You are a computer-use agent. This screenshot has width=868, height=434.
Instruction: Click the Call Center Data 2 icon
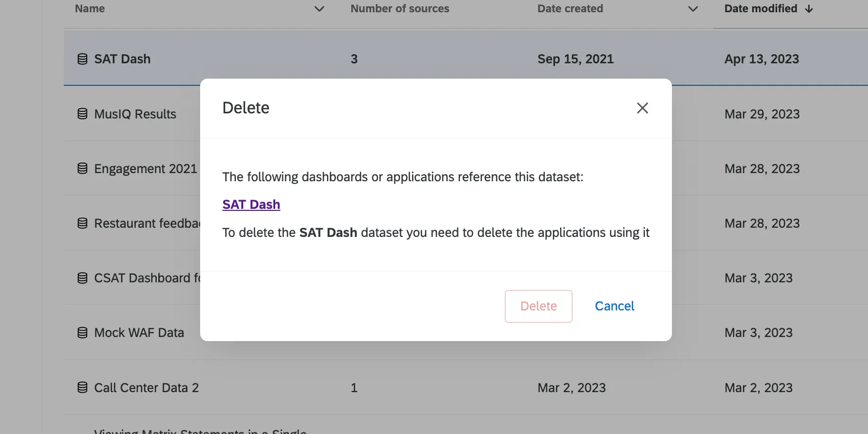coord(82,388)
